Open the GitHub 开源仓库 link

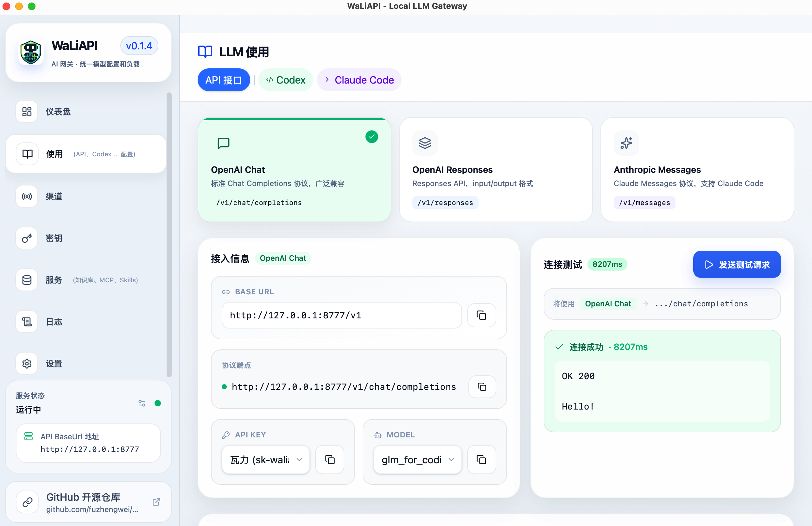tap(88, 502)
